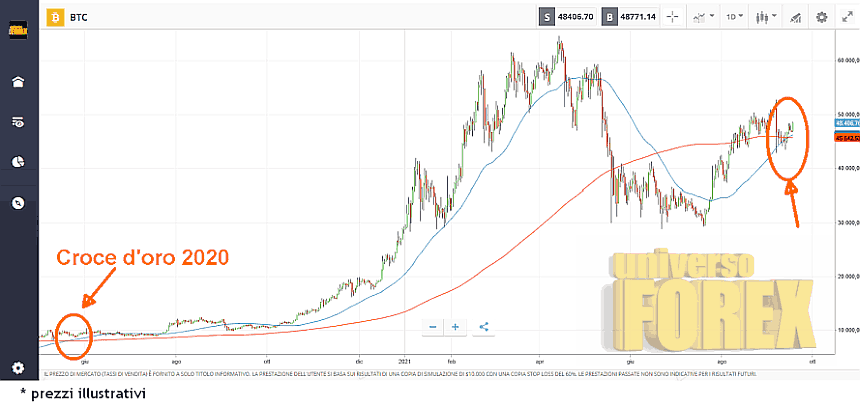Zoom out chart with minus button

click(x=432, y=326)
